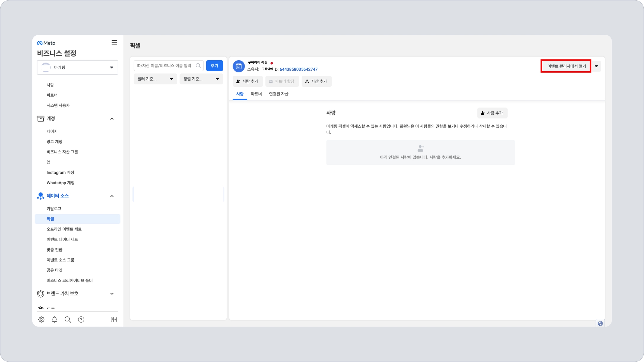Collapse the 데이터 소스 section
Image resolution: width=644 pixels, height=362 pixels.
click(112, 196)
